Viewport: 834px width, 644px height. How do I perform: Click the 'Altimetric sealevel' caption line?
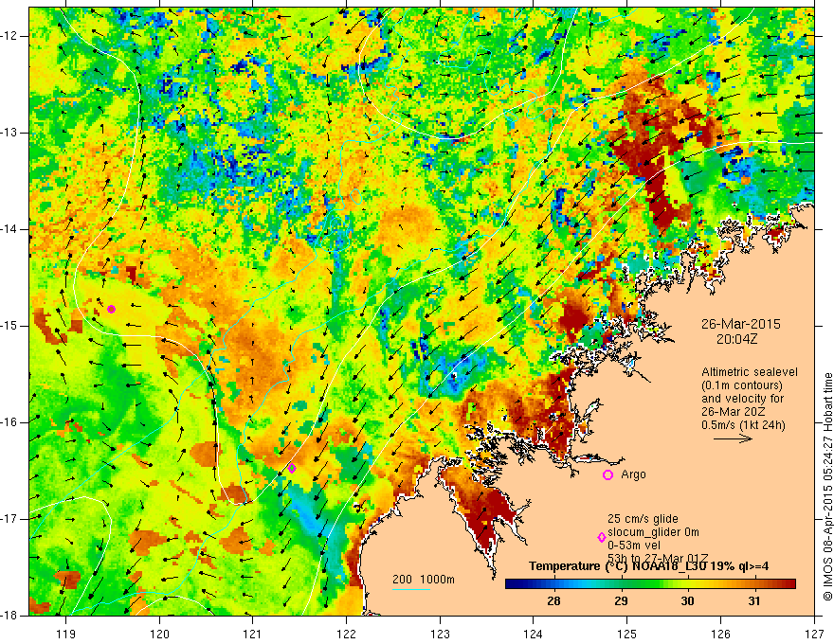pos(750,372)
